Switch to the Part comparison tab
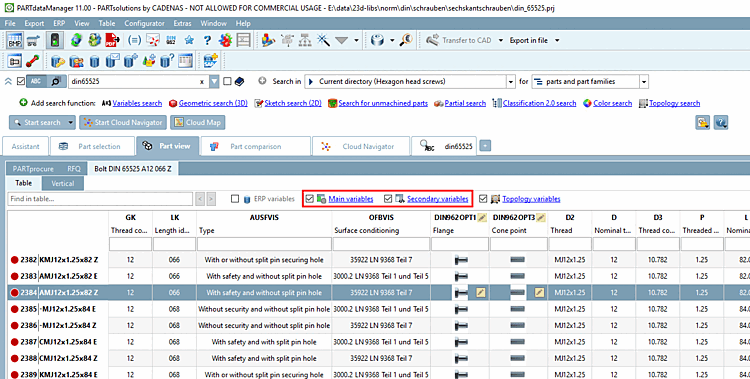Viewport: 750px width, 379px height. 256,146
